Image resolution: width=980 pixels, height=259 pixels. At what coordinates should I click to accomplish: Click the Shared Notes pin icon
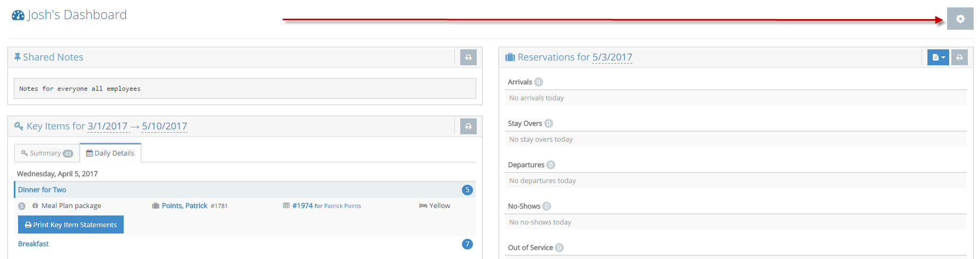[x=18, y=57]
